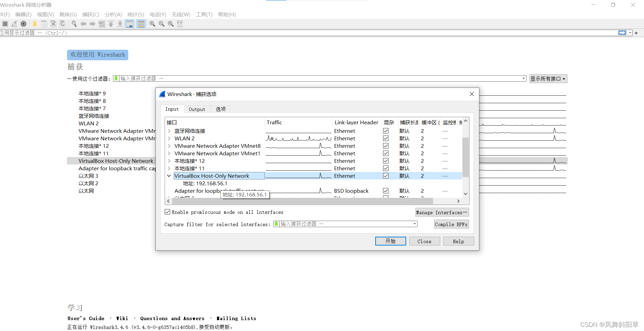644x331 pixels.
Task: Click the go to first packet icon
Action: pos(111,24)
